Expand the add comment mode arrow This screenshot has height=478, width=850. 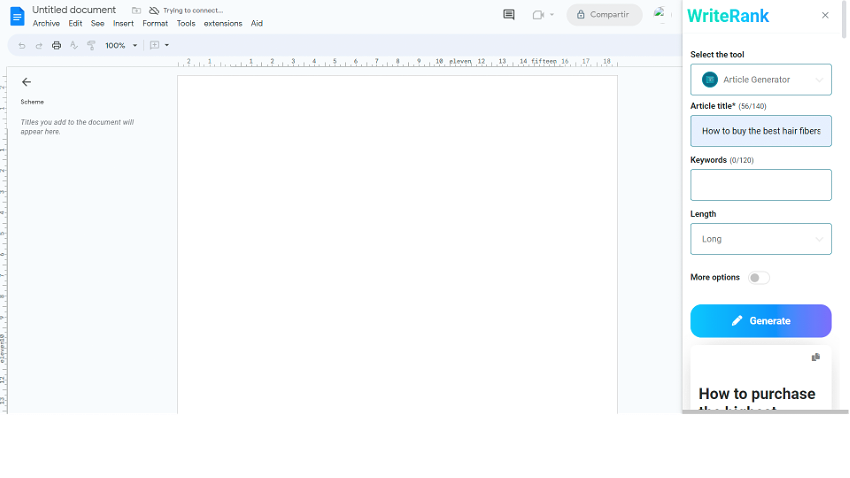(167, 46)
